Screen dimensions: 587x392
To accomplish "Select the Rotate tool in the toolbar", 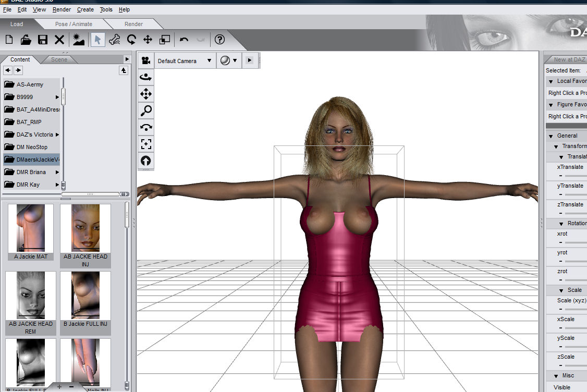I will coord(131,40).
